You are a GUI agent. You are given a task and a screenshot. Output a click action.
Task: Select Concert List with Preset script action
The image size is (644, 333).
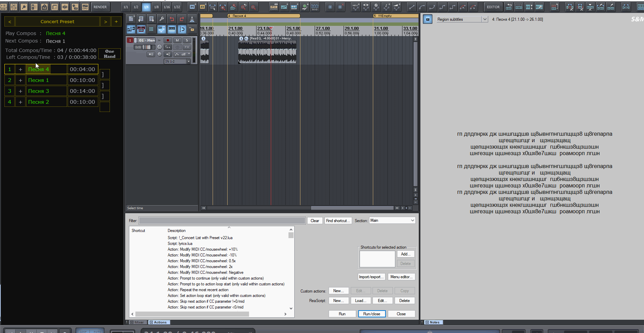coord(200,238)
